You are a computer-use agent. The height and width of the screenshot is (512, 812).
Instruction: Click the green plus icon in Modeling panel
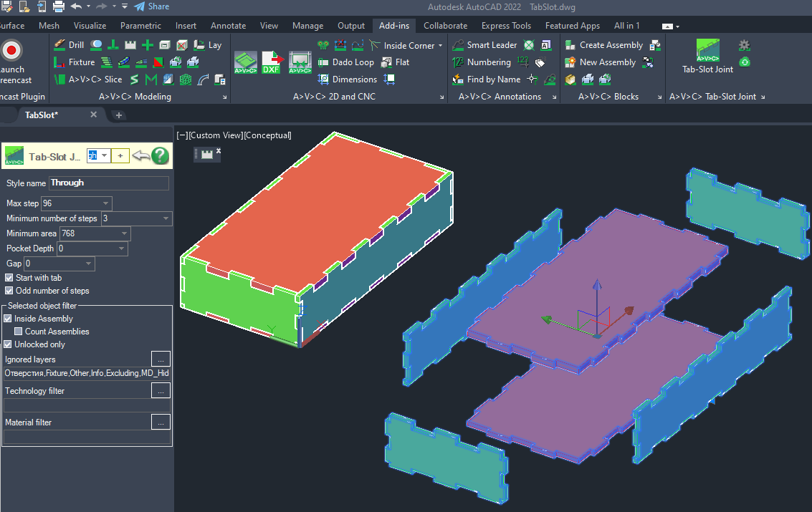click(148, 45)
